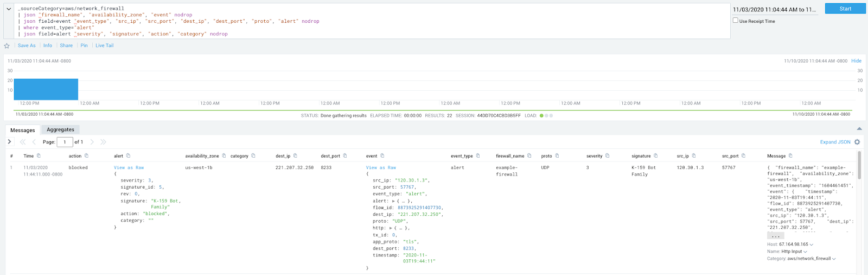Select the blue histogram bar
This screenshot has height=275, width=868.
[x=46, y=89]
